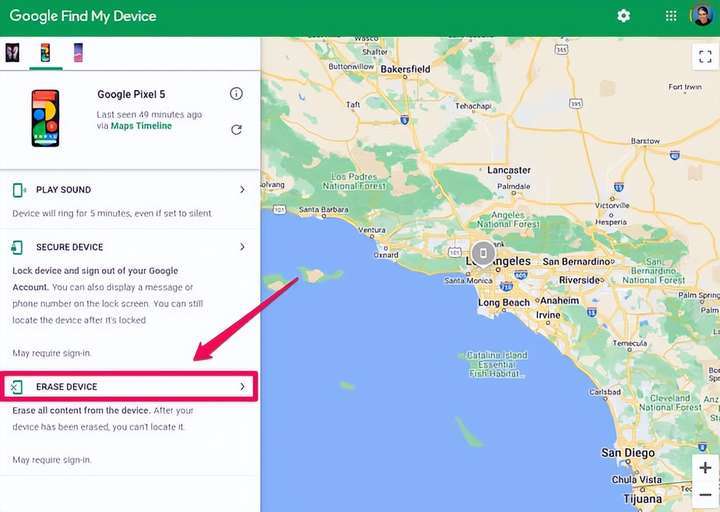This screenshot has width=720, height=512.
Task: Choose the PLAY SOUND option
Action: pos(63,190)
